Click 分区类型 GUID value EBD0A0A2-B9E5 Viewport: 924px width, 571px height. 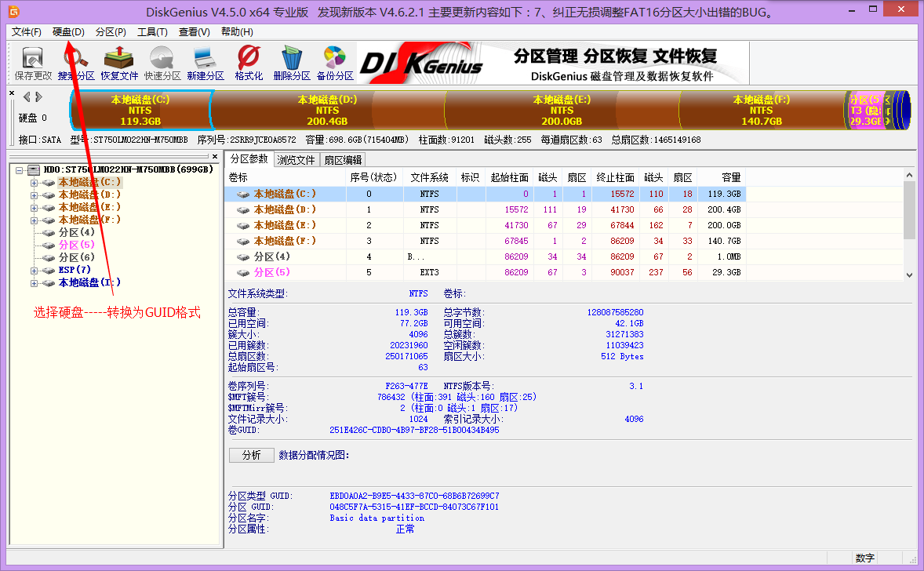point(414,496)
